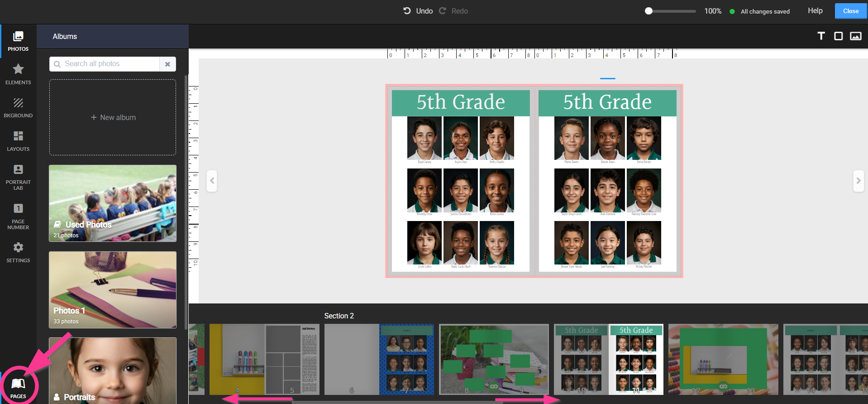
Task: Undo the last change
Action: (x=418, y=11)
